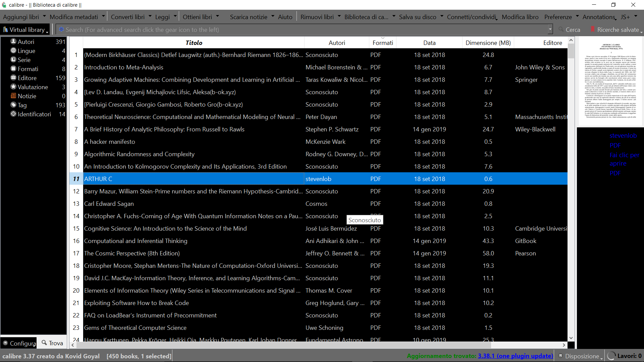Open the Aiuto toolbar item
Screen dimensions: 644x362
click(285, 17)
